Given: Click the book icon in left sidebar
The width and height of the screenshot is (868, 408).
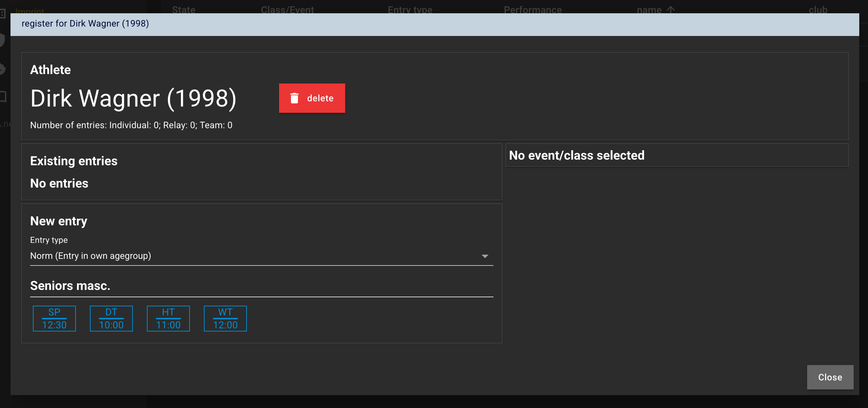Looking at the screenshot, I should pyautogui.click(x=3, y=96).
